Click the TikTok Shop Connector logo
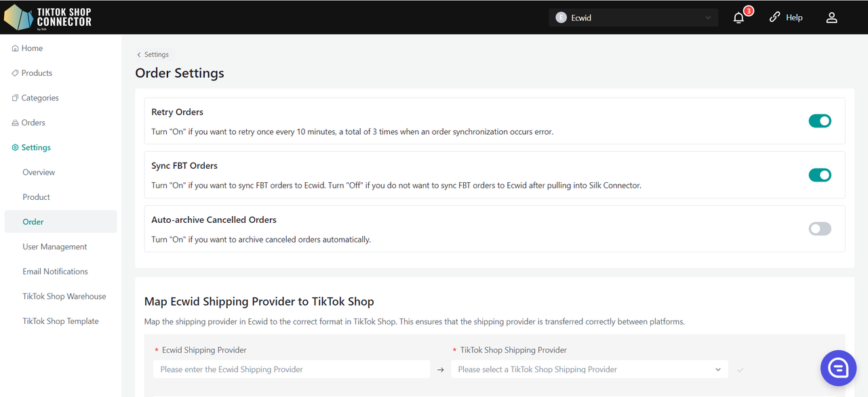The image size is (868, 397). point(47,17)
